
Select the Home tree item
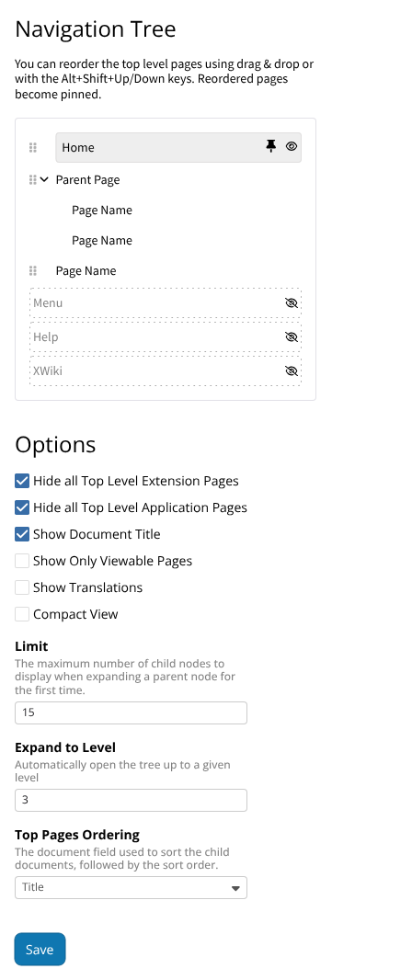click(x=178, y=147)
